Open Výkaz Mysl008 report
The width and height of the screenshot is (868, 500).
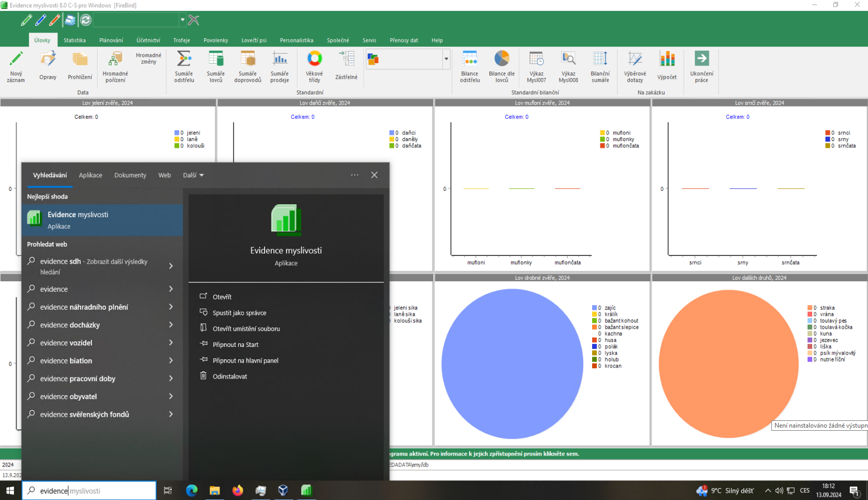pos(568,66)
